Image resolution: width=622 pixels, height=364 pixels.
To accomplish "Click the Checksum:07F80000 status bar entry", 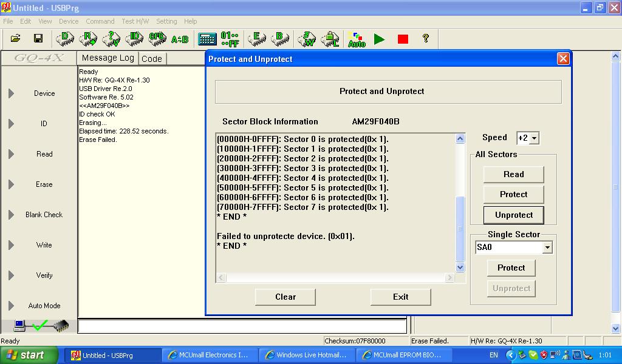I will click(355, 341).
